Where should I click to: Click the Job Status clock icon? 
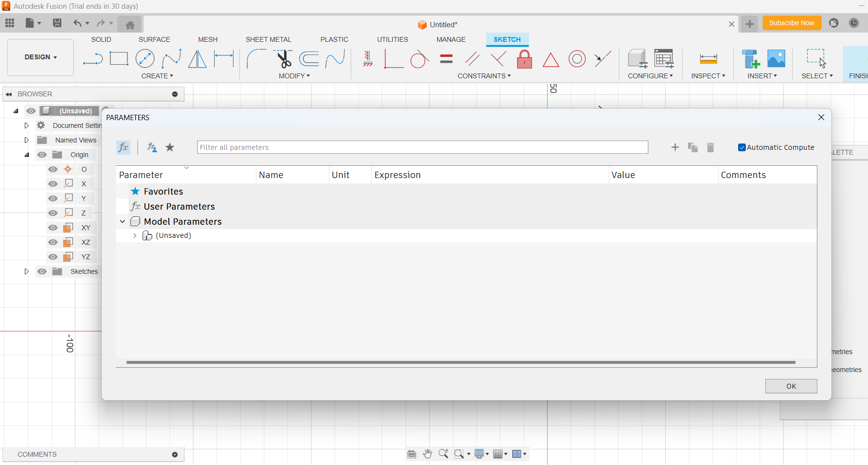pyautogui.click(x=854, y=23)
